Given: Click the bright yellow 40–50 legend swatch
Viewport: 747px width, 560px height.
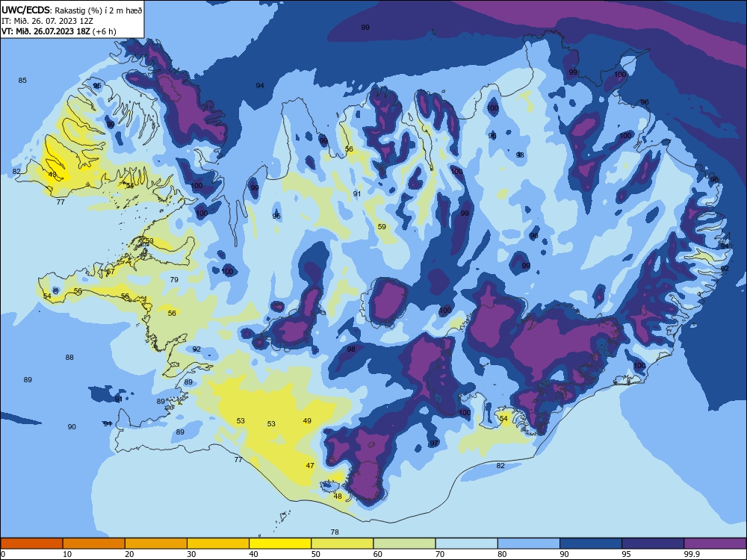Looking at the screenshot, I should (x=280, y=544).
